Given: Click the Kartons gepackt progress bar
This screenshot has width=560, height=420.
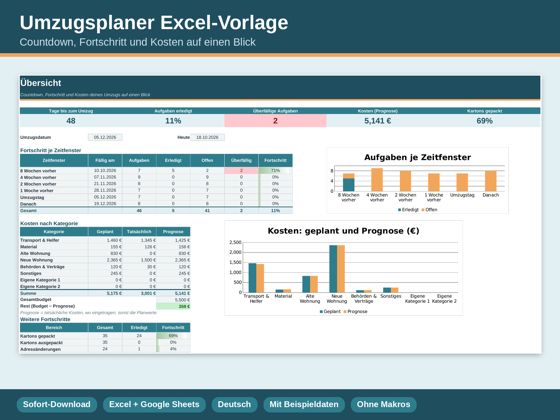Looking at the screenshot, I should point(173,336).
